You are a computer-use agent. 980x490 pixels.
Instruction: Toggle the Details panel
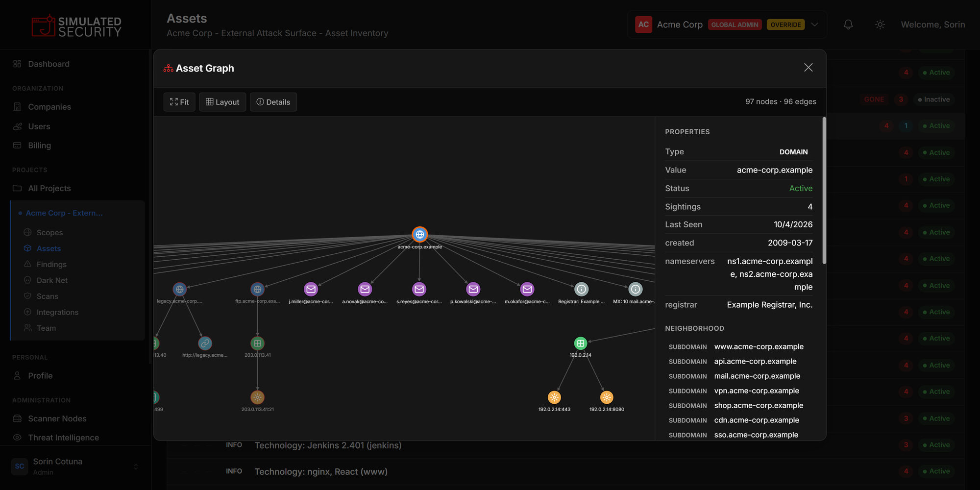tap(273, 102)
